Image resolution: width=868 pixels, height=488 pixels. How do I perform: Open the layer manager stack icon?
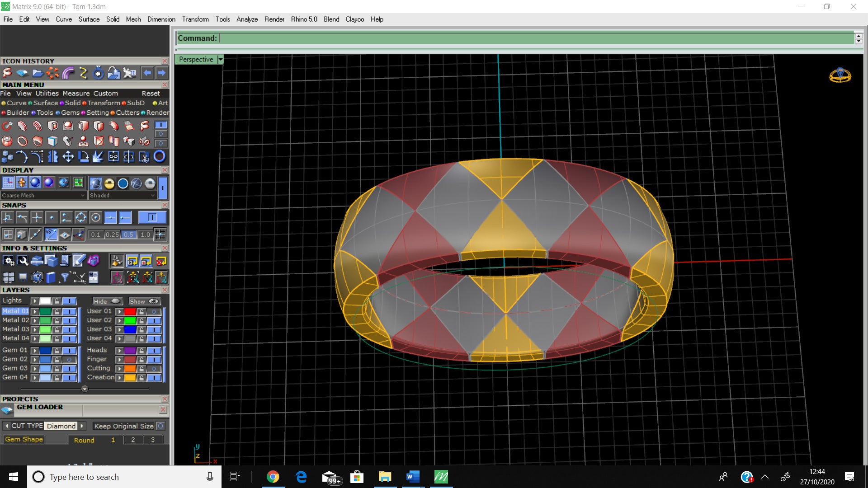pos(37,261)
